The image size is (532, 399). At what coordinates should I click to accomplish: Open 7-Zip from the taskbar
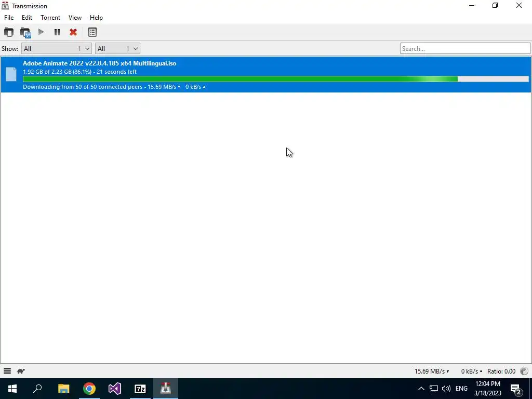(140, 389)
